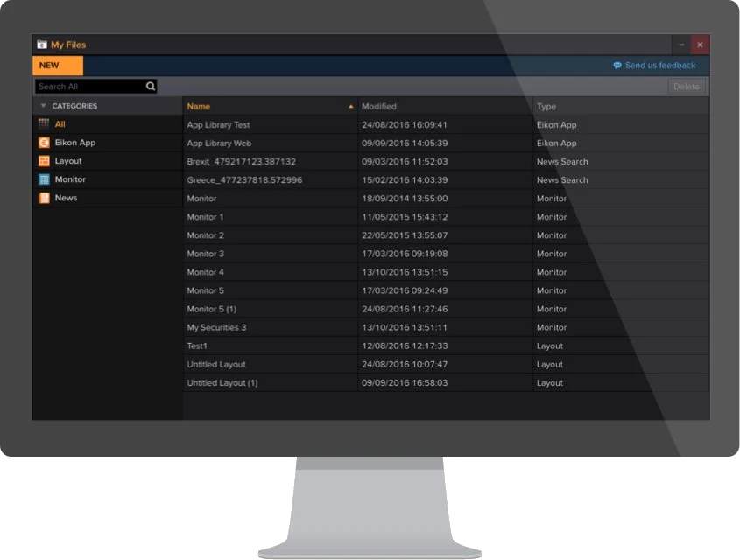Screen dimensions: 740x560
Task: Click the date 22/05/2015 13:55:07
Action: (405, 235)
